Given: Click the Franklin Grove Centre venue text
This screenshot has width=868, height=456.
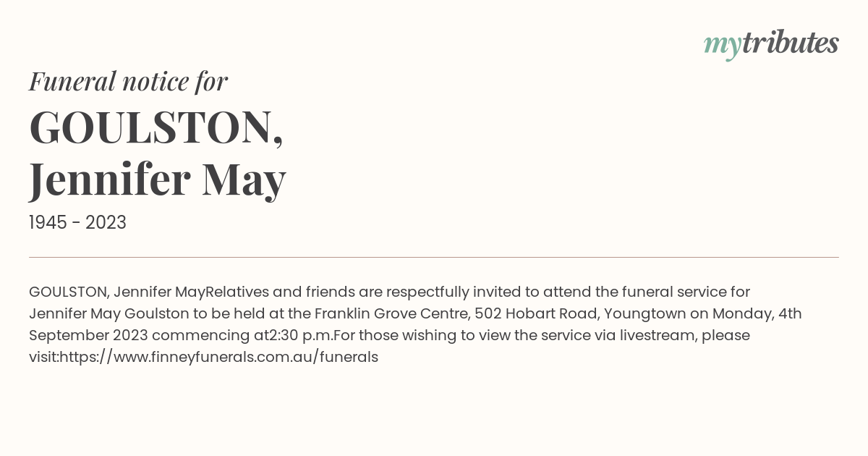Looking at the screenshot, I should click(386, 313).
